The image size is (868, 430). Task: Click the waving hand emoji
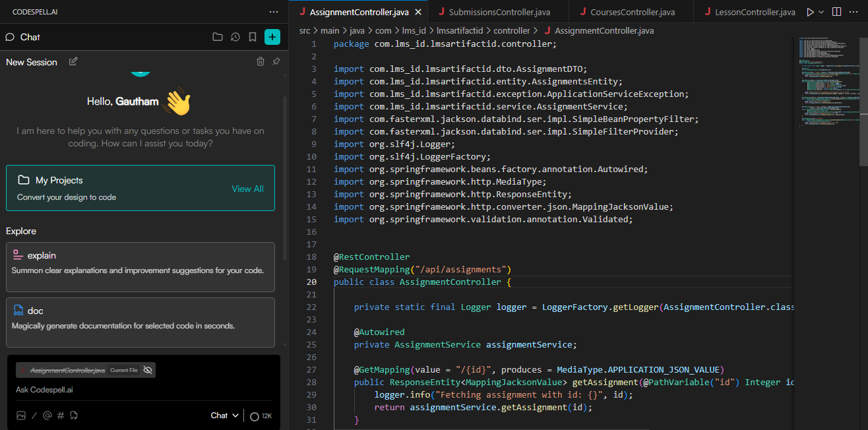pyautogui.click(x=177, y=102)
